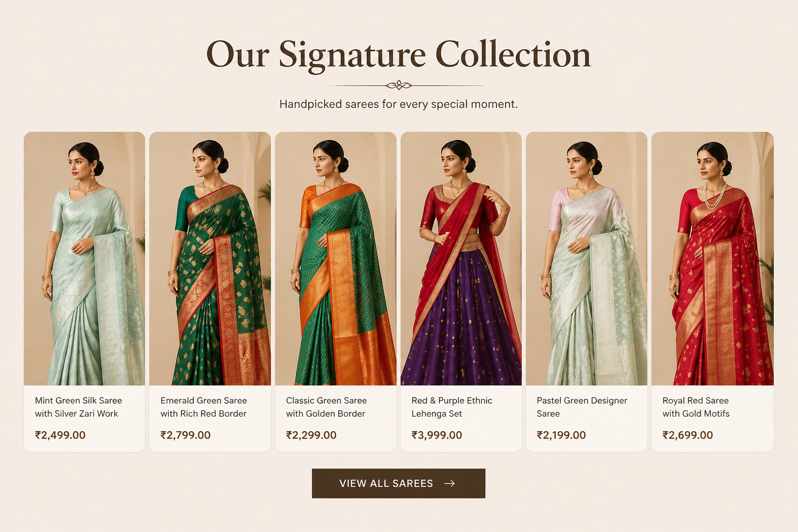Open Royal Red Saree product image

pos(712,259)
